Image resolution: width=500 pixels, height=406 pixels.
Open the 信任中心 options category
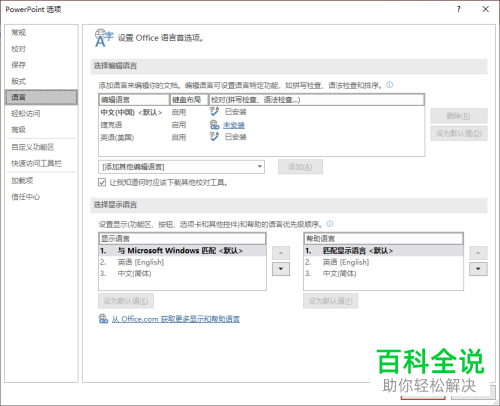point(41,197)
